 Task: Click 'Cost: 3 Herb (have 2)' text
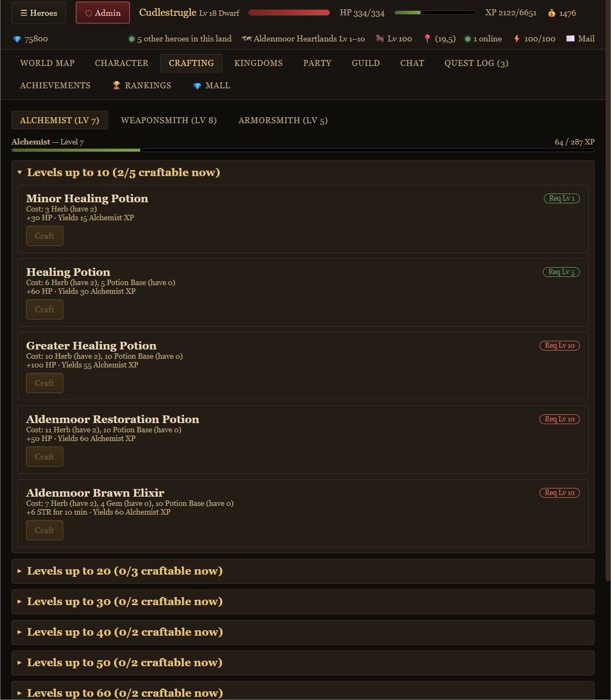click(62, 209)
